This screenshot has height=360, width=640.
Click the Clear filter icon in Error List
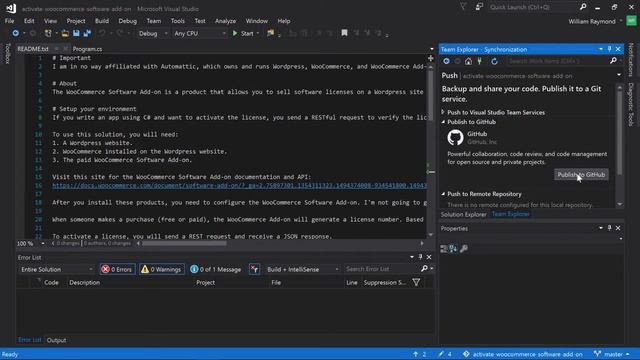click(254, 269)
